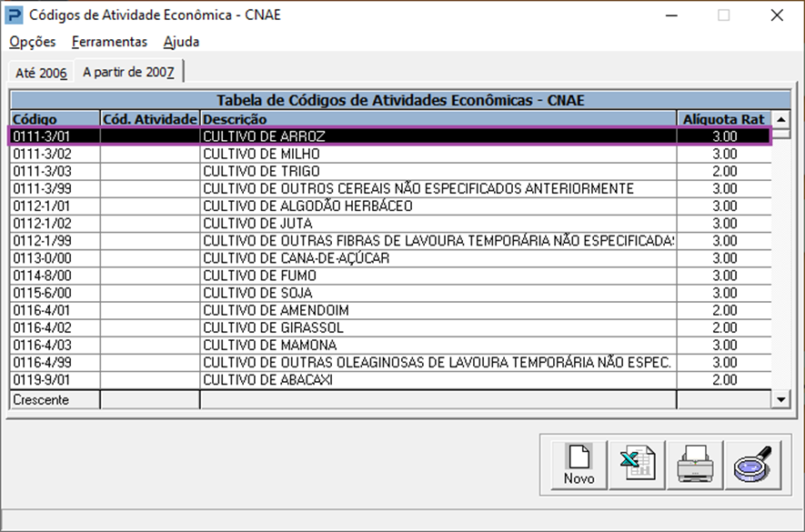Click code cell 0116-4/03
Viewport: 805px width, 532px height.
point(55,345)
